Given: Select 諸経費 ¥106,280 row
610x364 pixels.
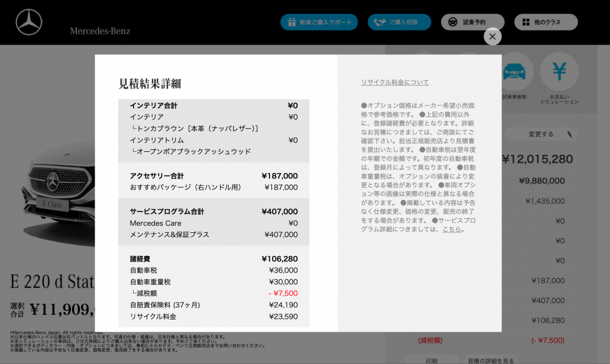Looking at the screenshot, I should (x=213, y=259).
